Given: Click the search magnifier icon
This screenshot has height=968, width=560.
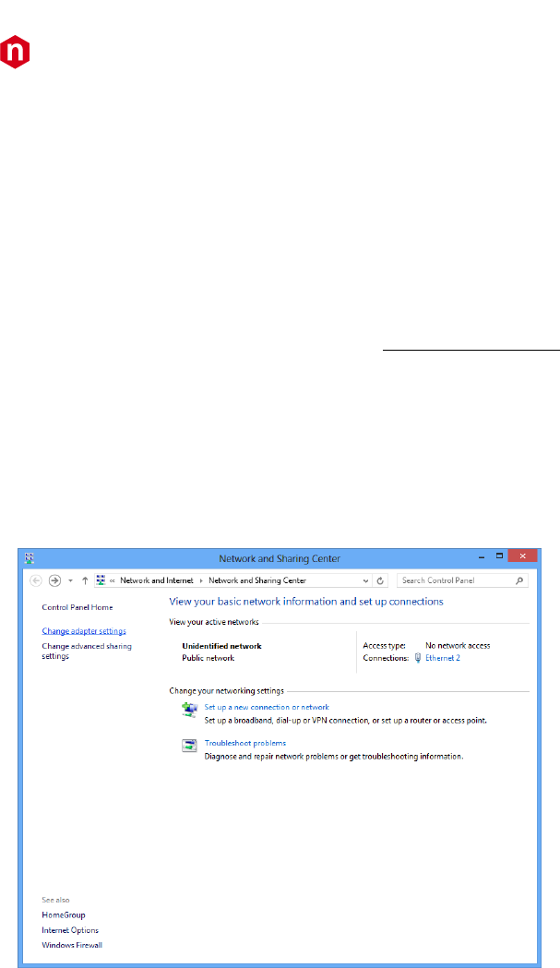Looking at the screenshot, I should pos(519,580).
